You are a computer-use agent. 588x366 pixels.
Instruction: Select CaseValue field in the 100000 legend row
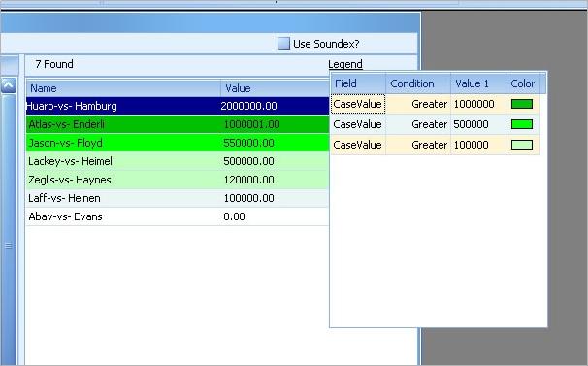click(x=358, y=145)
